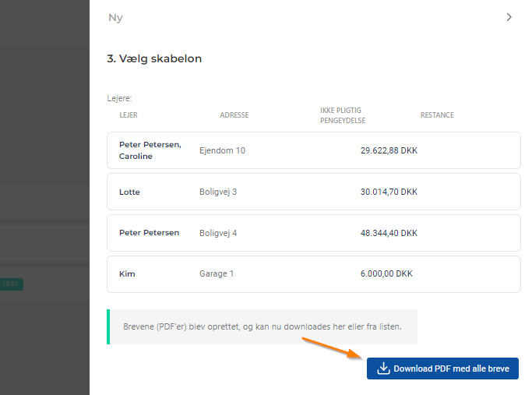Download PDF med alle breve
Image resolution: width=532 pixels, height=395 pixels.
pyautogui.click(x=442, y=369)
